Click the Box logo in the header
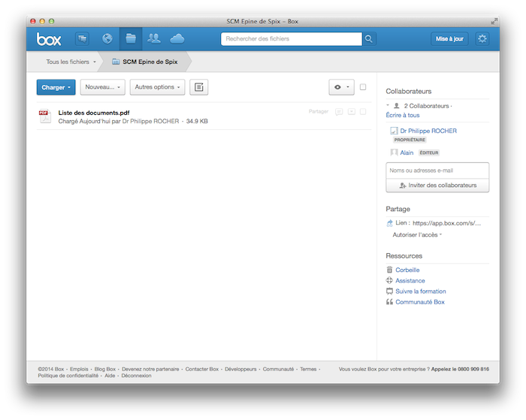This screenshot has width=526, height=420. click(x=49, y=39)
